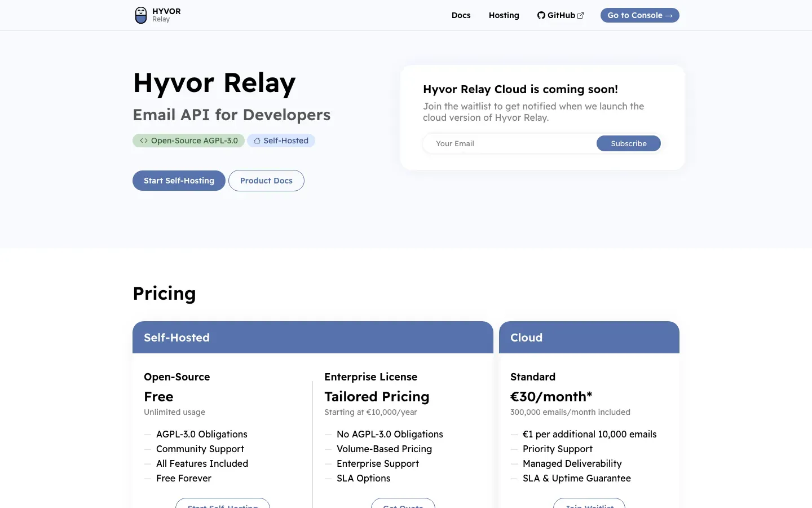Click the Start Self-Hosting hero button
This screenshot has height=508, width=812.
[x=179, y=181]
